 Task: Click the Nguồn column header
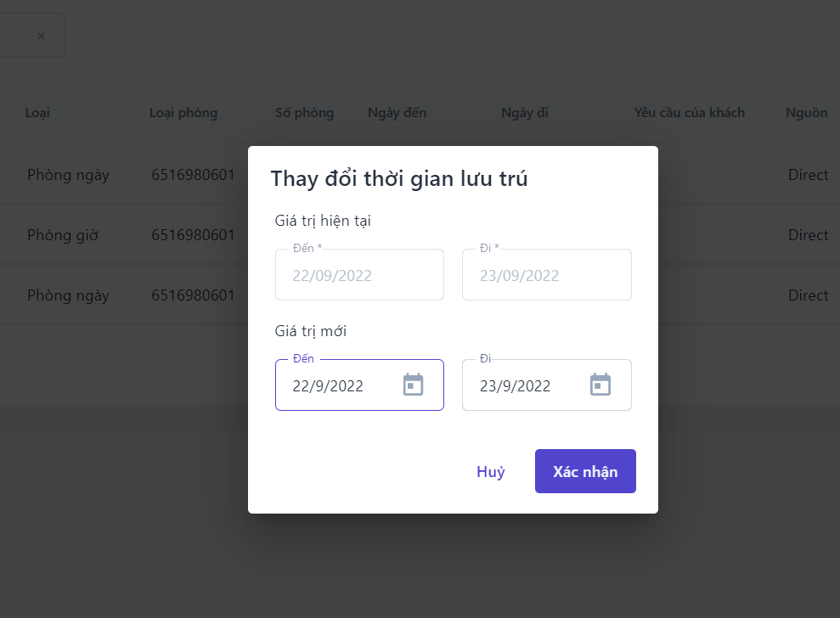tap(806, 113)
